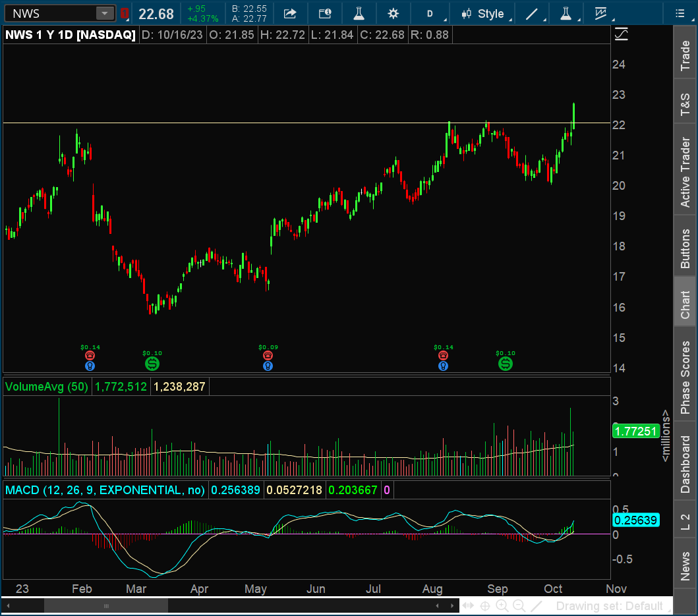Viewport: 698px width, 616px height.
Task: Click the March $0.10 dividend icon
Action: coord(152,364)
